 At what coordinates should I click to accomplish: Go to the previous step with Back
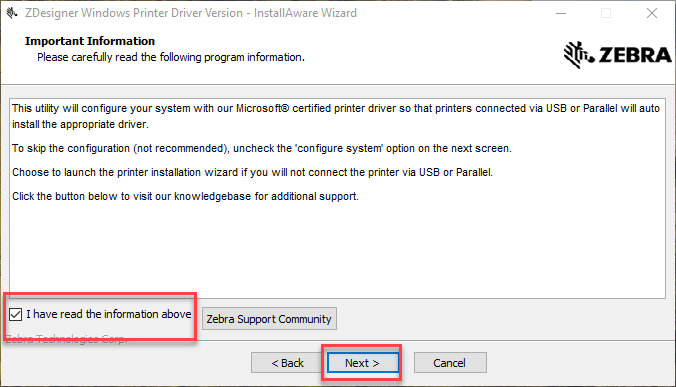pyautogui.click(x=288, y=363)
